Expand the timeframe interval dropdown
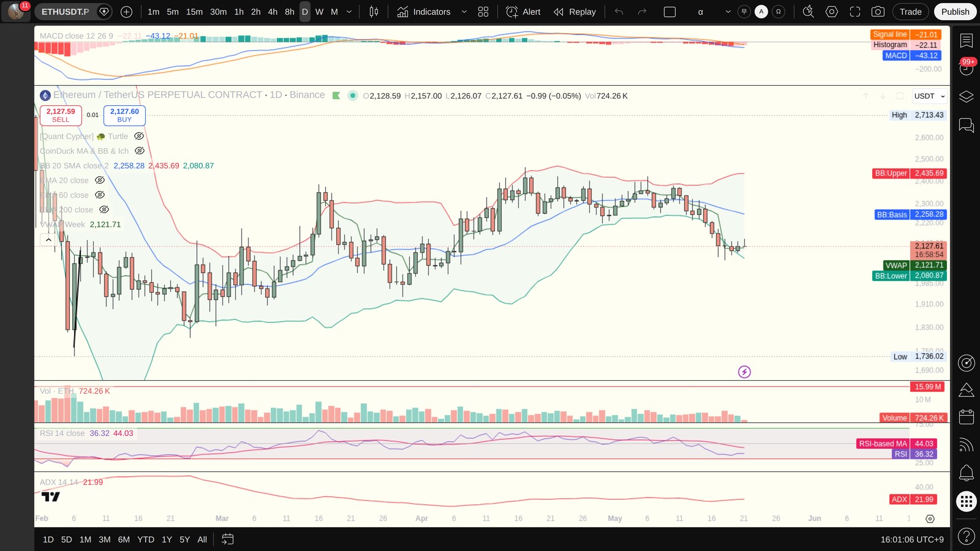This screenshot has height=551, width=980. [349, 12]
